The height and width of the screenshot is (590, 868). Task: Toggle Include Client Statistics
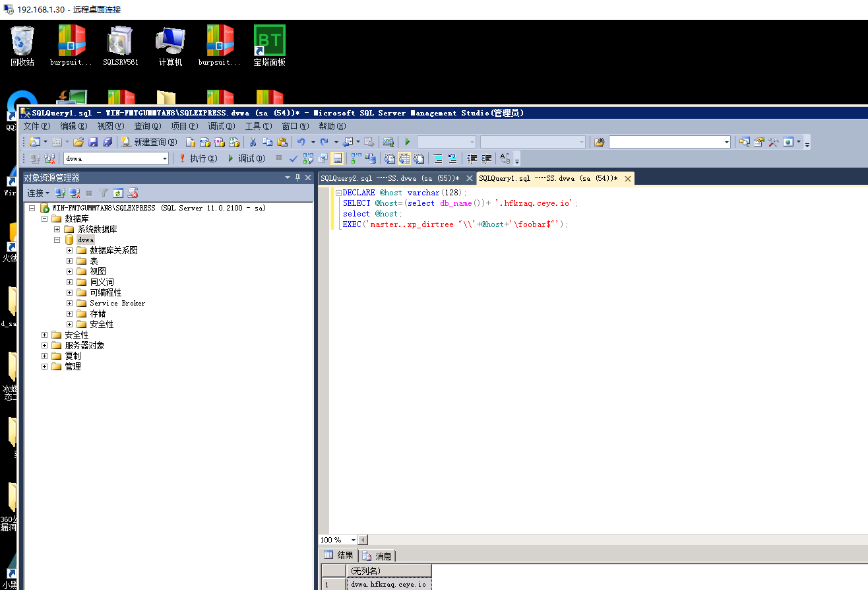(x=370, y=158)
